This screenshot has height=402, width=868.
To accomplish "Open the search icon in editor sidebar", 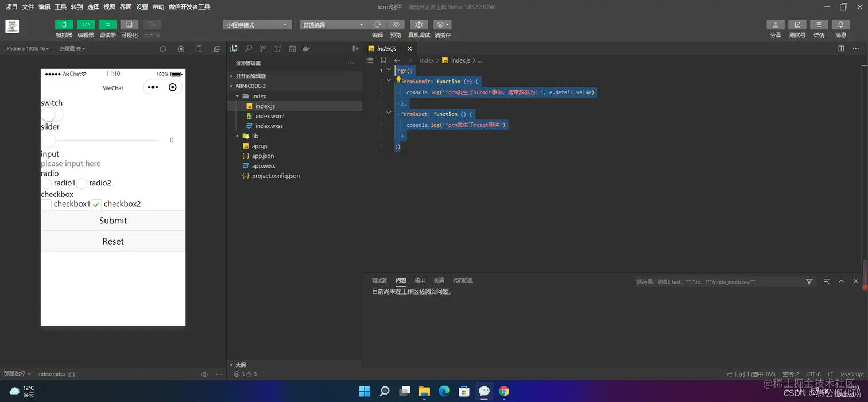I will click(x=249, y=49).
